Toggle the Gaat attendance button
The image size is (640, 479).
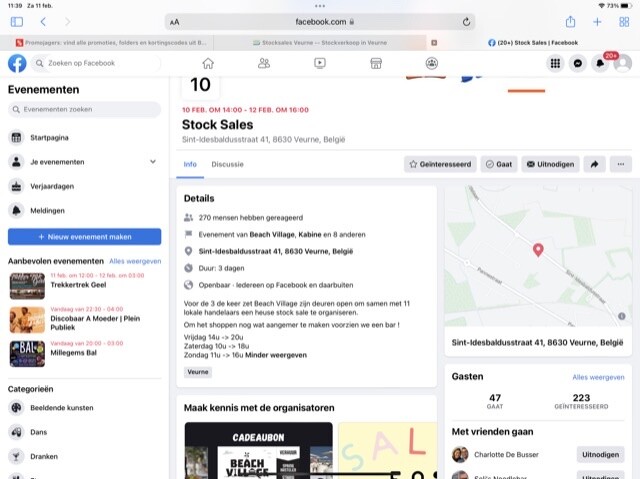point(499,164)
